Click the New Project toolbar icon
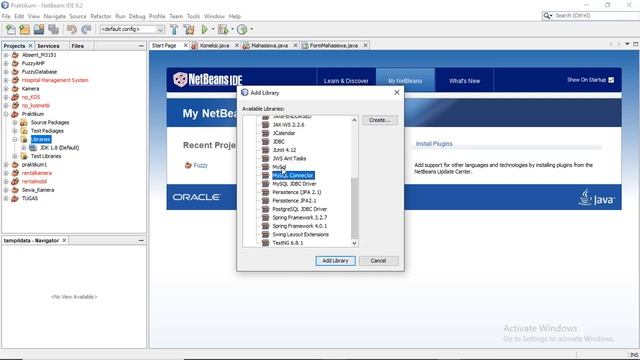This screenshot has width=640, height=360. [24, 29]
